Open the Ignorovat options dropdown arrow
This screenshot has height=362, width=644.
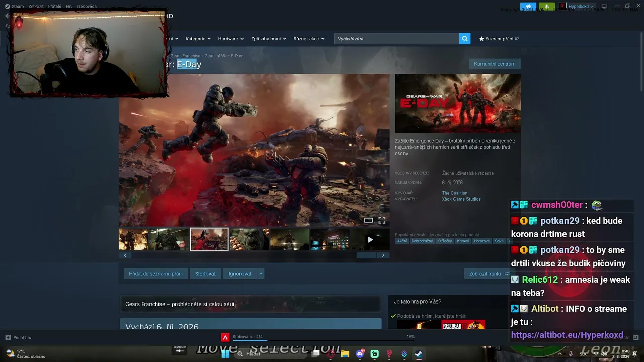click(x=260, y=274)
